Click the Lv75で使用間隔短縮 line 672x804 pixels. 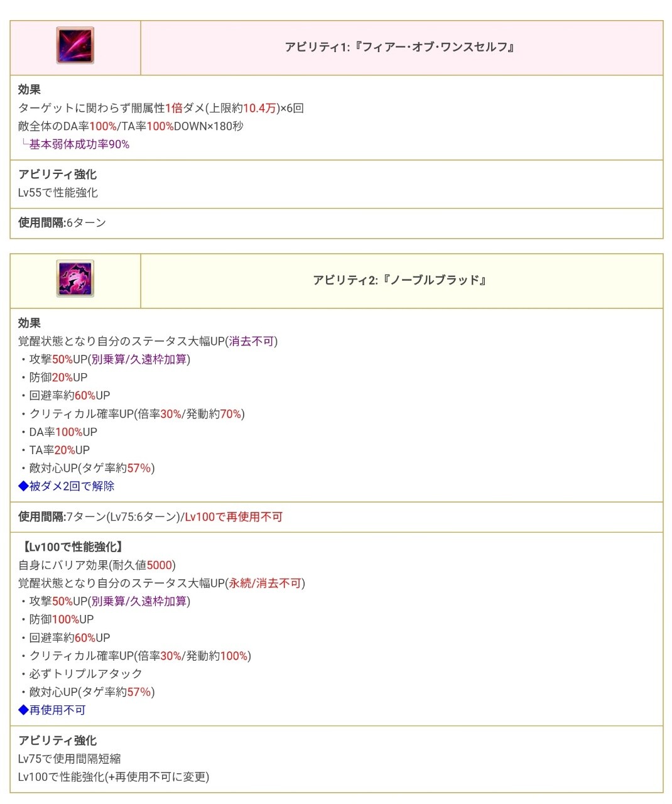tap(69, 759)
